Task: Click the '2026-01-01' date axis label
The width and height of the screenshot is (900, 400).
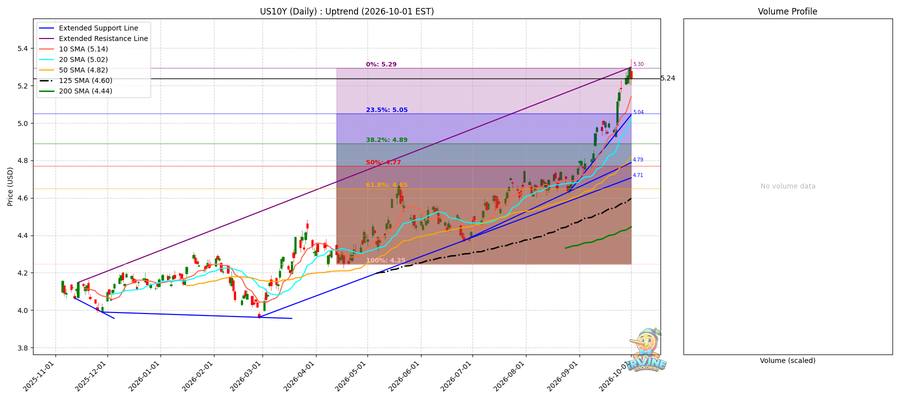Action: point(147,377)
